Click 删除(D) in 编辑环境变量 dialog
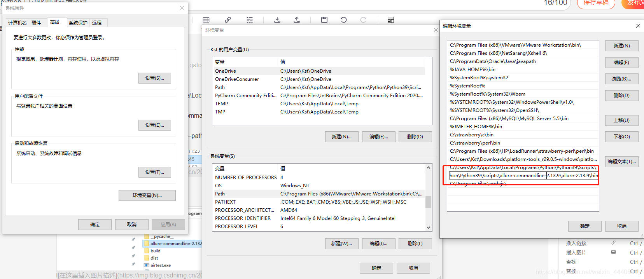 621,96
